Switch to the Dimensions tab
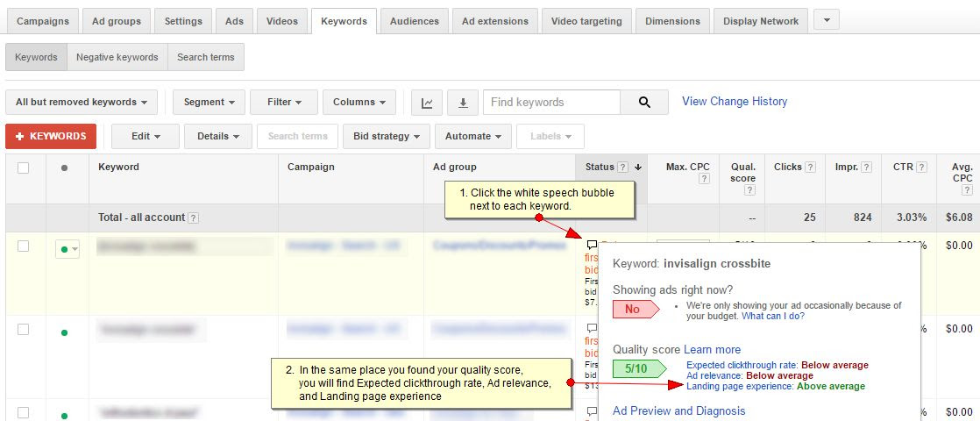Viewport: 980px width, 421px height. pos(672,21)
